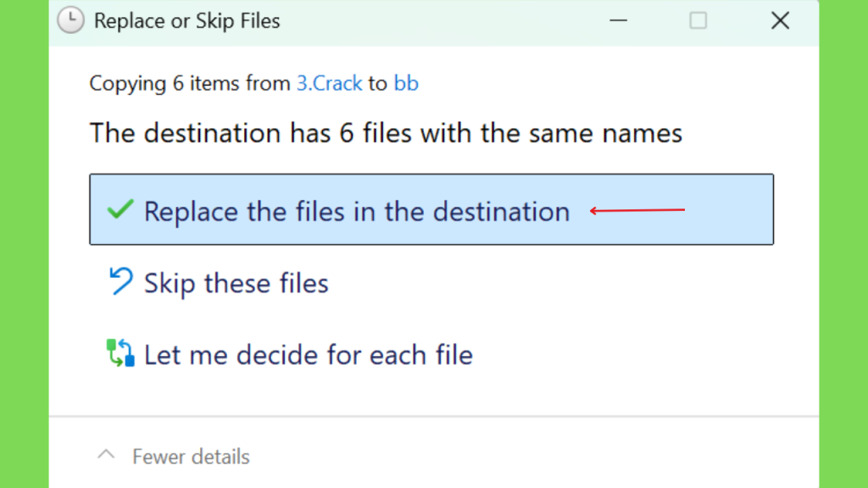Click the separator line above Fewer details
The image size is (868, 488).
pos(434,416)
